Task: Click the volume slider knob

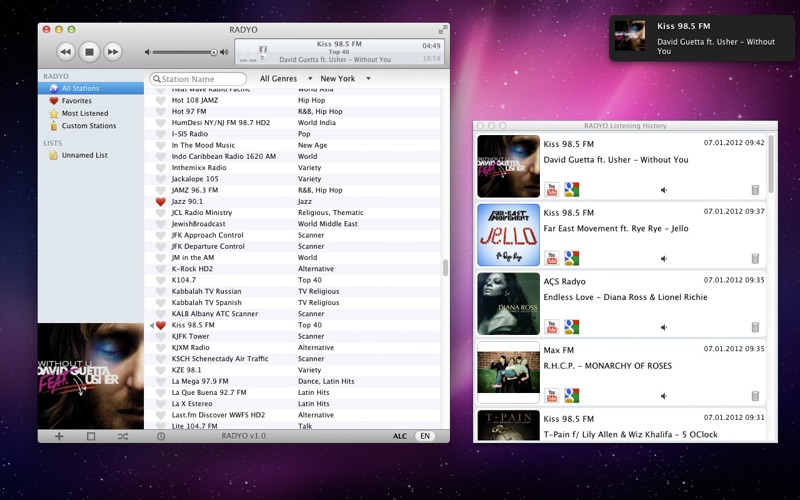Action: point(214,52)
